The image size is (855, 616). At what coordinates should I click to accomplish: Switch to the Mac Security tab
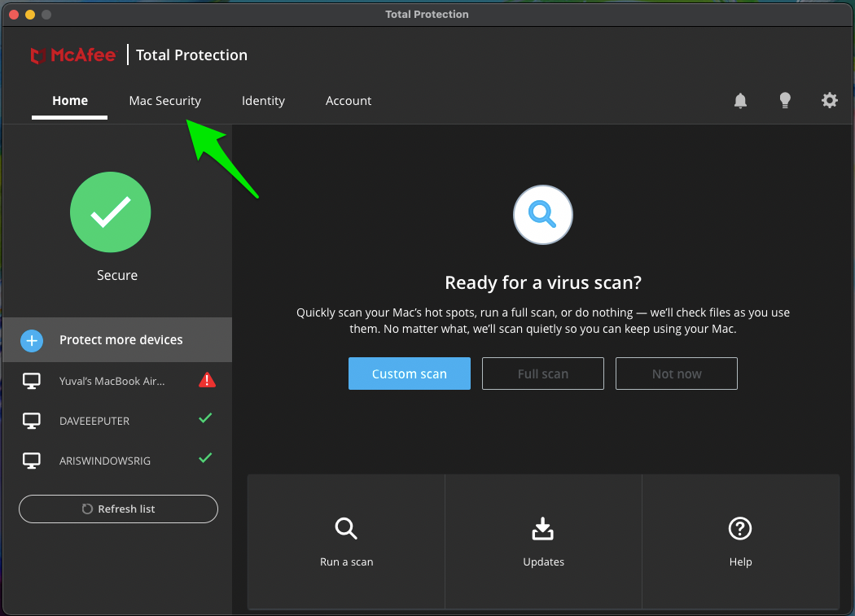pos(164,101)
